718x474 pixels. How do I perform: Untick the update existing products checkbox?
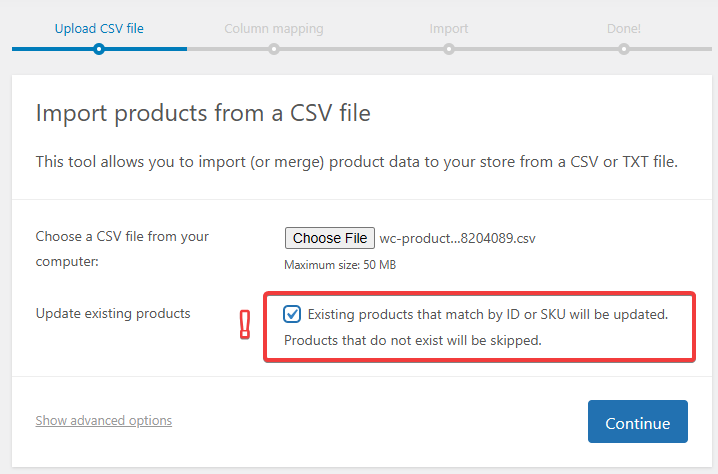[x=292, y=314]
